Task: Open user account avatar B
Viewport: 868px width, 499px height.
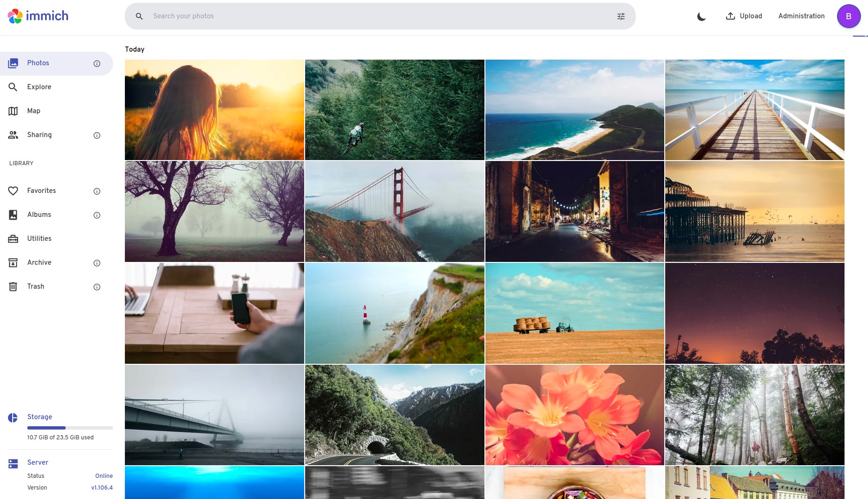Action: (849, 16)
